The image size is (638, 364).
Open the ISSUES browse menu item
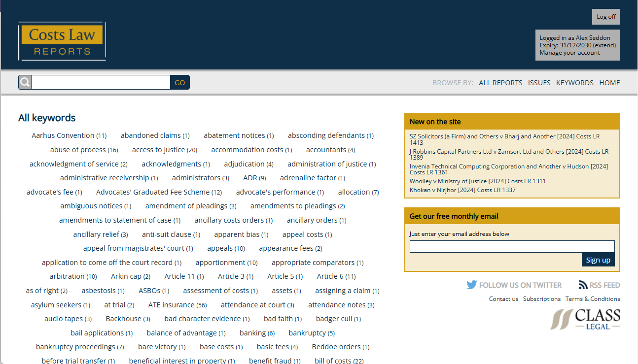click(x=539, y=83)
